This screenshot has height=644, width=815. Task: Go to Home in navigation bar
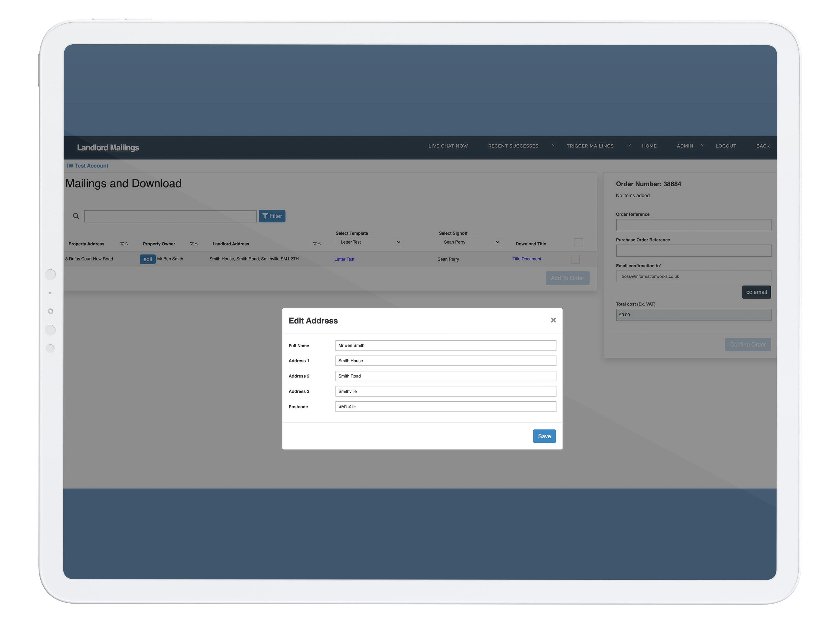tap(649, 146)
